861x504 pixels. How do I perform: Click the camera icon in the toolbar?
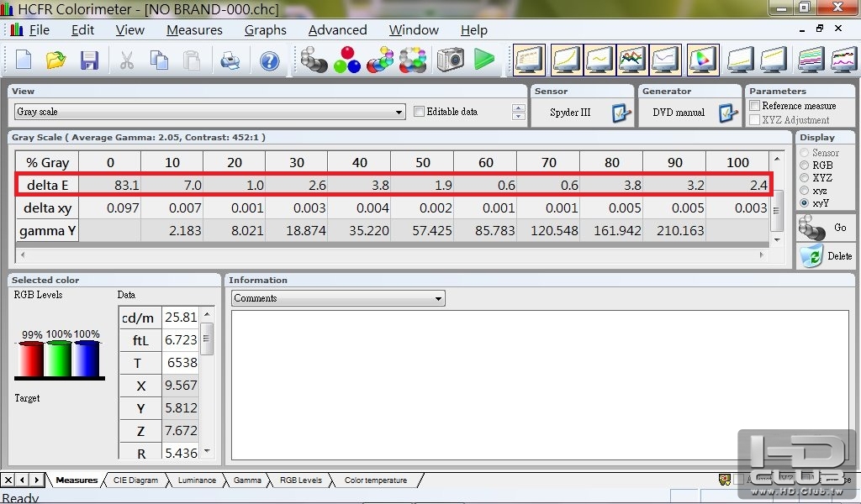click(x=451, y=60)
